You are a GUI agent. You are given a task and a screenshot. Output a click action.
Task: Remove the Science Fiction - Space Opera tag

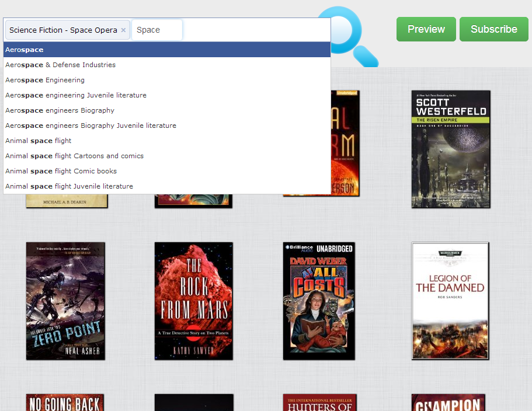point(123,30)
